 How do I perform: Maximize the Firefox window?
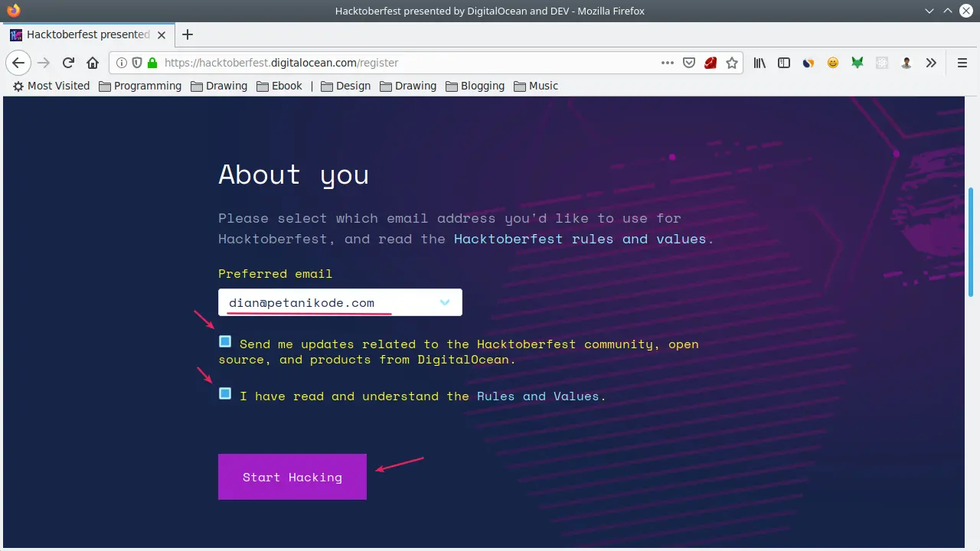(x=948, y=11)
